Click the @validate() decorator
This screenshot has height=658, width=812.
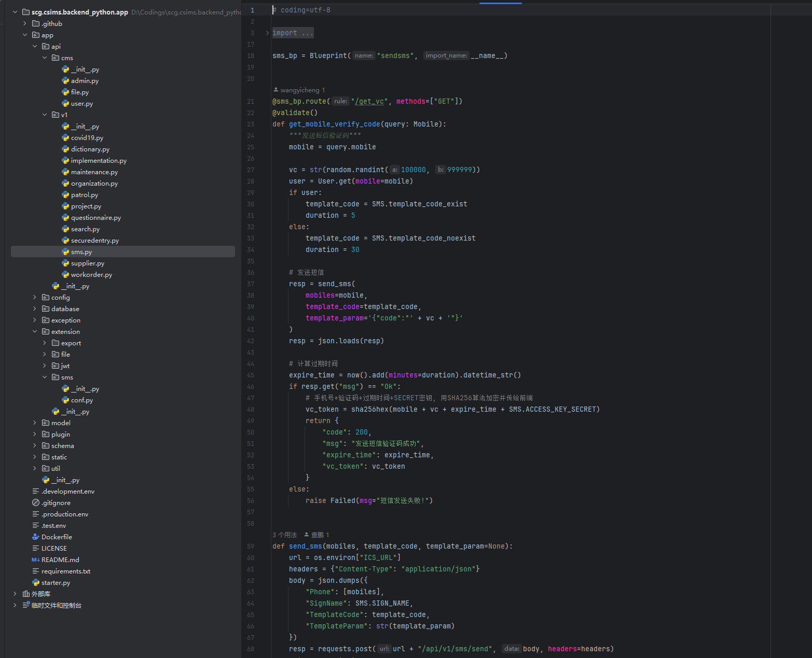pyautogui.click(x=295, y=113)
